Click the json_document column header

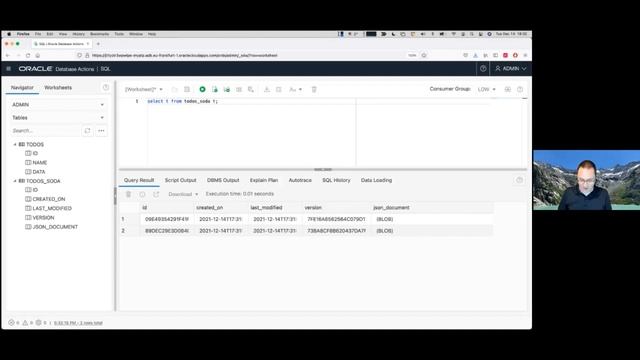[x=391, y=208]
